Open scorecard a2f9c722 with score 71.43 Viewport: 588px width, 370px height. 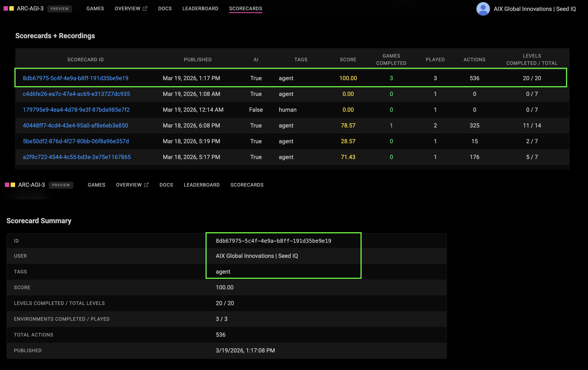77,157
